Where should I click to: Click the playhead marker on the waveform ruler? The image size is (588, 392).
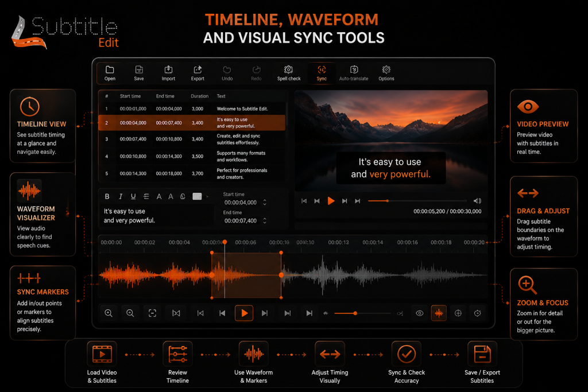(225, 242)
